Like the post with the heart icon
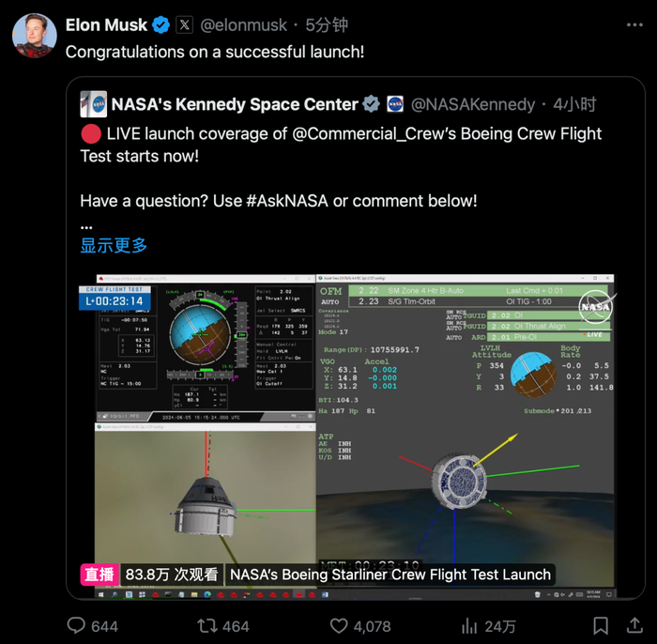 pos(339,625)
